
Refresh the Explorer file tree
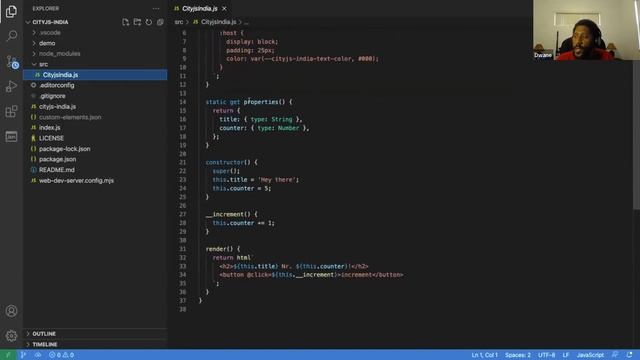tap(149, 22)
